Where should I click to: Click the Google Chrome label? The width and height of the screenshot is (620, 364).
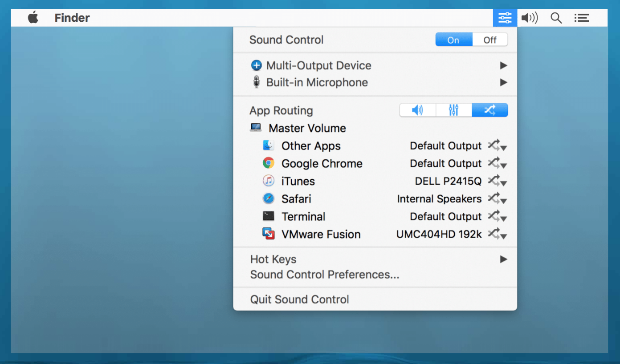click(x=322, y=164)
